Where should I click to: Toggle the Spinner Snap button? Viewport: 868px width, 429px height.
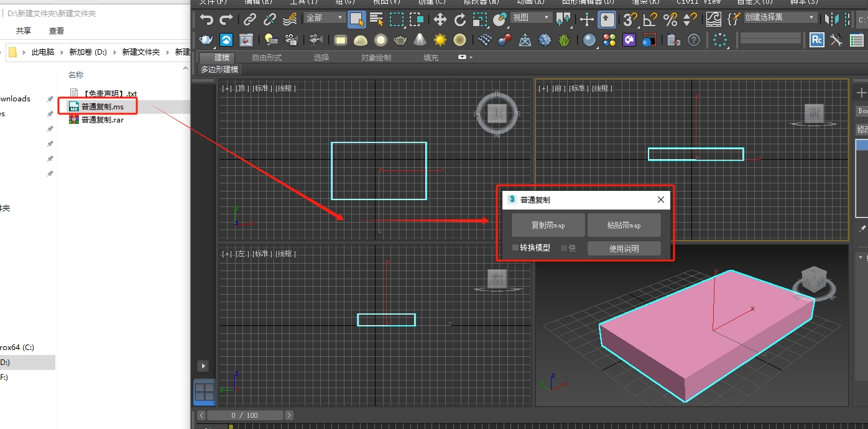coord(690,20)
